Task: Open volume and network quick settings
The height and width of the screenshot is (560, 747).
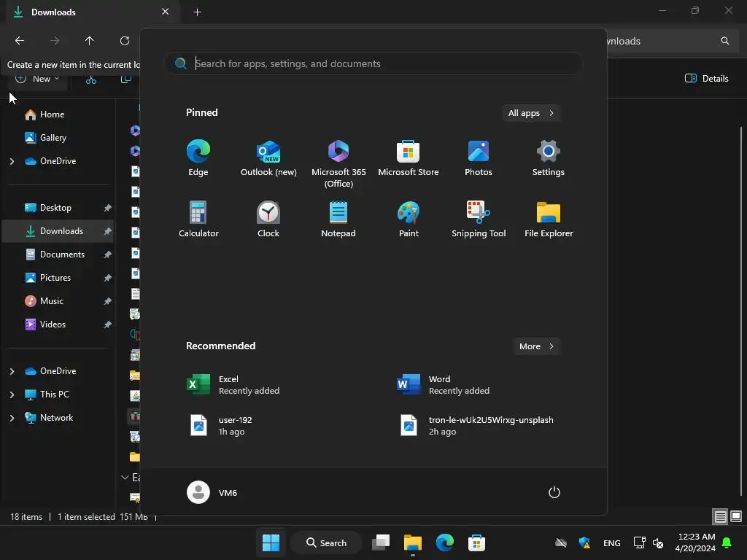Action: click(649, 542)
